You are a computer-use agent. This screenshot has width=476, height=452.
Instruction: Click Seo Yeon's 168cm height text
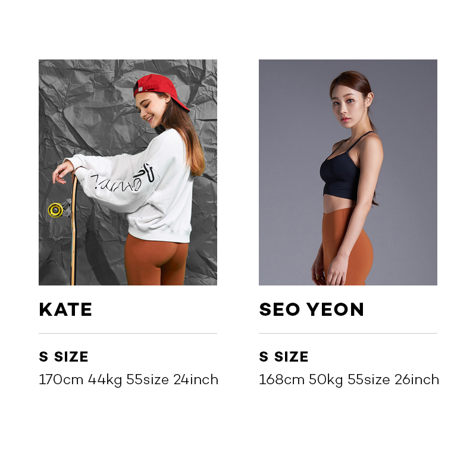click(281, 380)
